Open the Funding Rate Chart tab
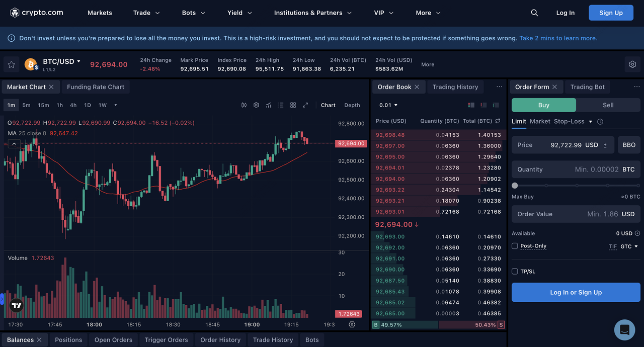644x347 pixels. [x=96, y=87]
